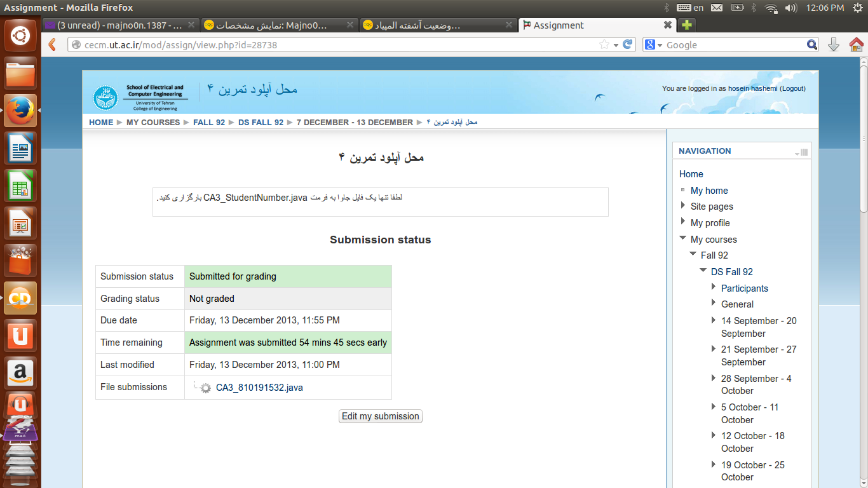
Task: Open the Ubuntu Dash home button
Action: [x=20, y=35]
